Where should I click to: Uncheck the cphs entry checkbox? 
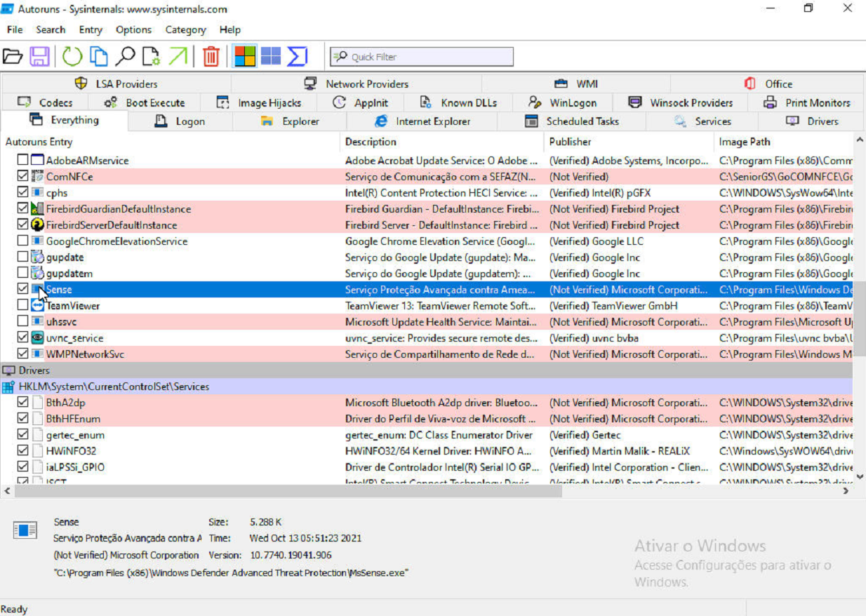[x=22, y=193]
